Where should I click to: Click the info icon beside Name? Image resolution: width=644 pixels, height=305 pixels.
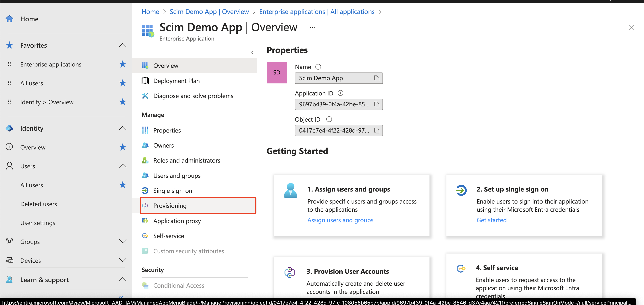point(318,67)
